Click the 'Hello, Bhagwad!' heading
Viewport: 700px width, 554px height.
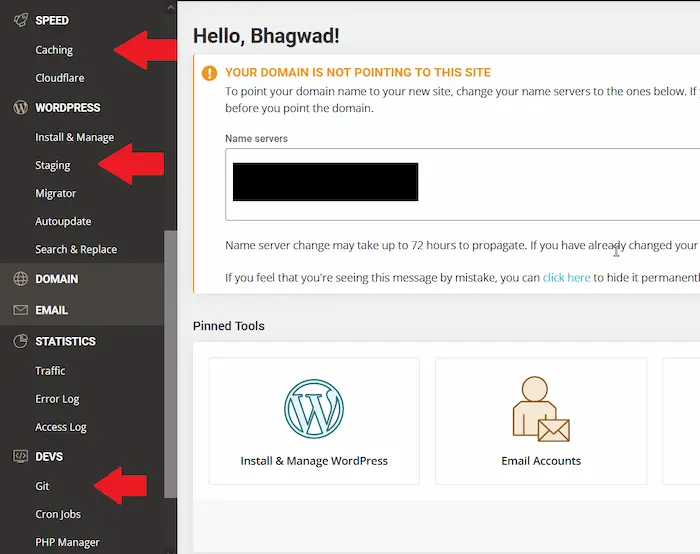pyautogui.click(x=266, y=36)
